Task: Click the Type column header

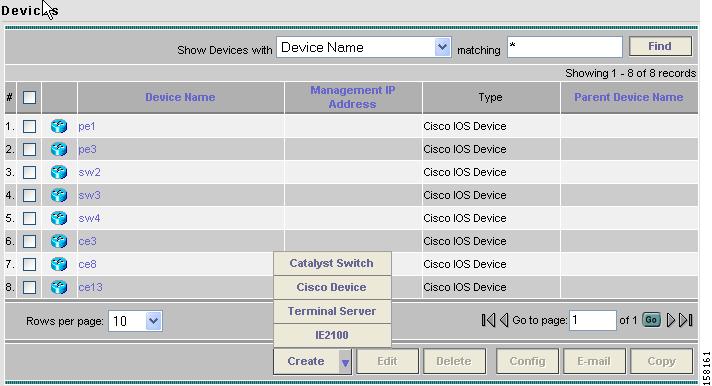Action: [x=490, y=97]
